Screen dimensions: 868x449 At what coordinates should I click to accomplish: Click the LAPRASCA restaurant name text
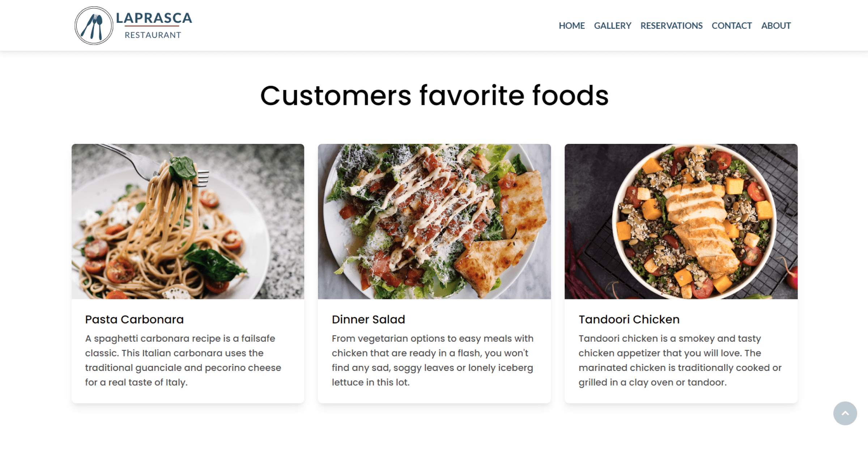154,18
